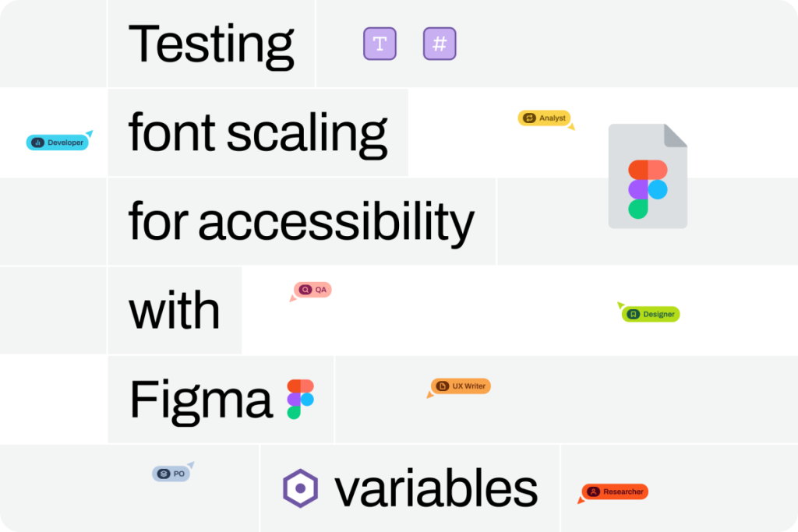This screenshot has width=798, height=532.
Task: Click the orange UX Writer tag
Action: [x=461, y=386]
